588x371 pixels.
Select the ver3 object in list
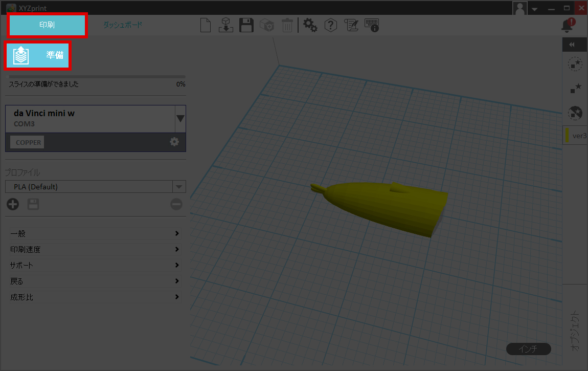point(577,136)
